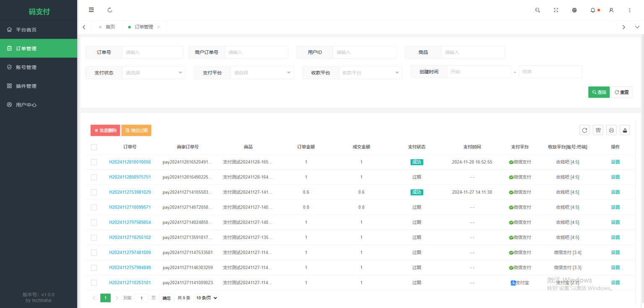
Task: Toggle fullscreen mode from the header
Action: click(x=556, y=10)
